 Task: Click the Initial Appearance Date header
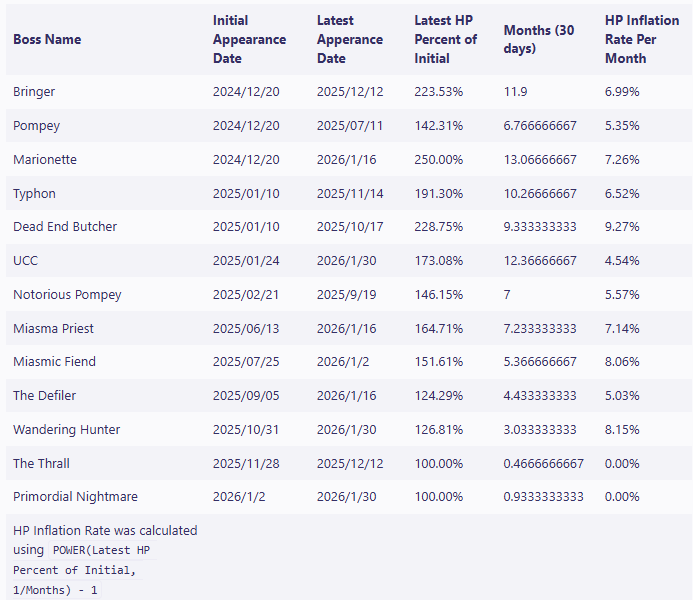coord(249,40)
